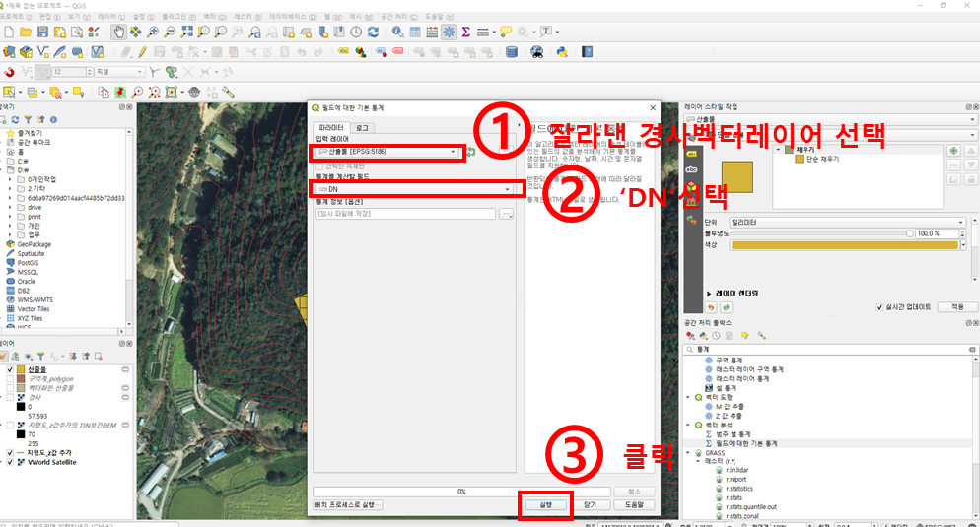Viewport: 980px width, 527px height.
Task: Collapse the GRASS group in toolbox
Action: (689, 453)
